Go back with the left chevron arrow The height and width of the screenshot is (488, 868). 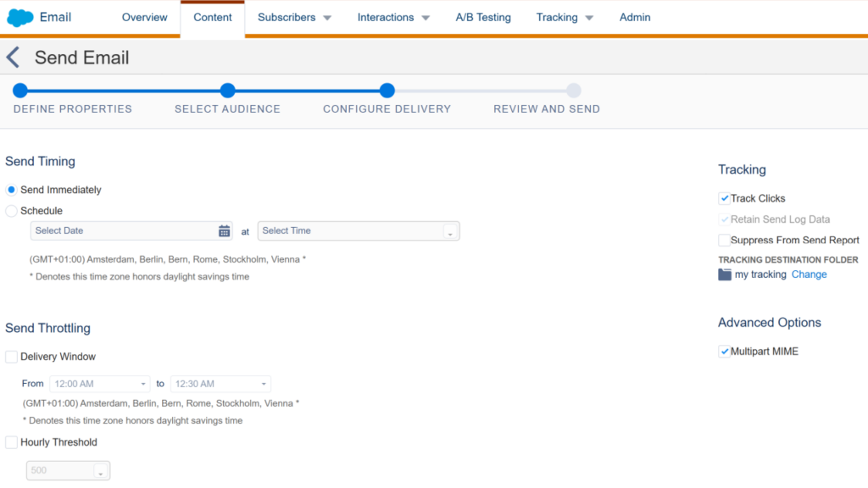[x=13, y=58]
